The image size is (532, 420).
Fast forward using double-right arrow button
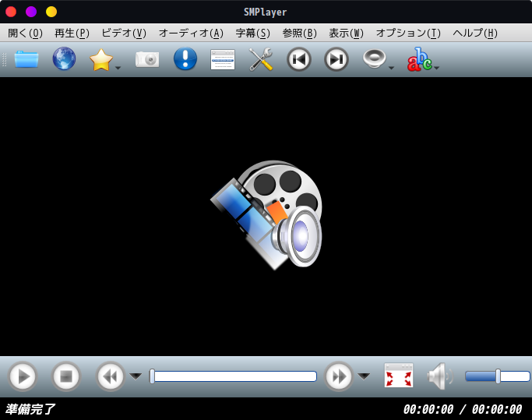pos(338,376)
